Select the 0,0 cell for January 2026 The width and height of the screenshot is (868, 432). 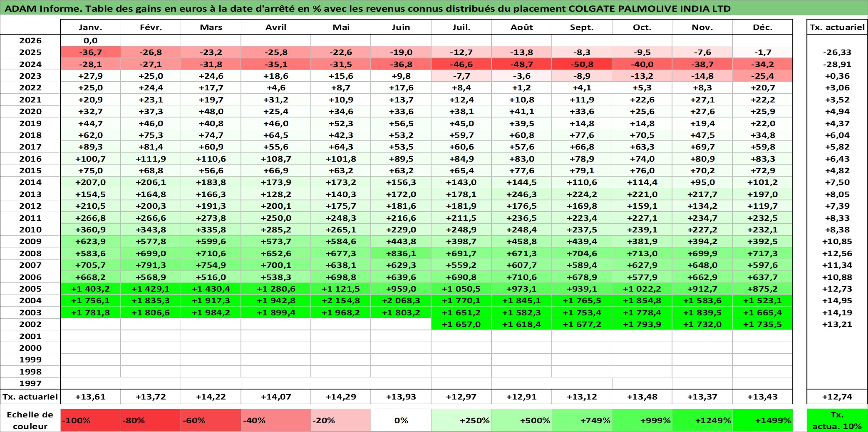pyautogui.click(x=91, y=40)
